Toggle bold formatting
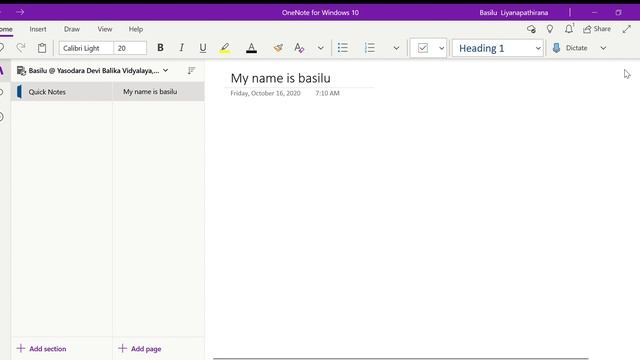Screen dimensions: 640x360 [x=160, y=48]
